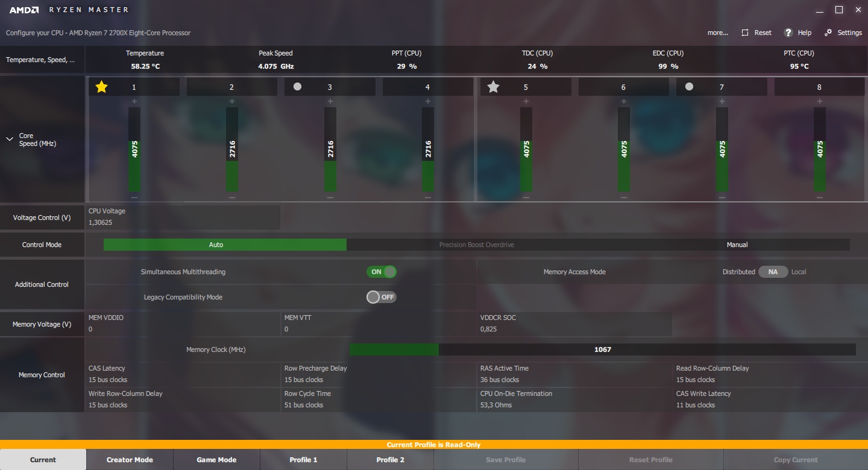Increase core 8 speed with plus

(x=820, y=101)
